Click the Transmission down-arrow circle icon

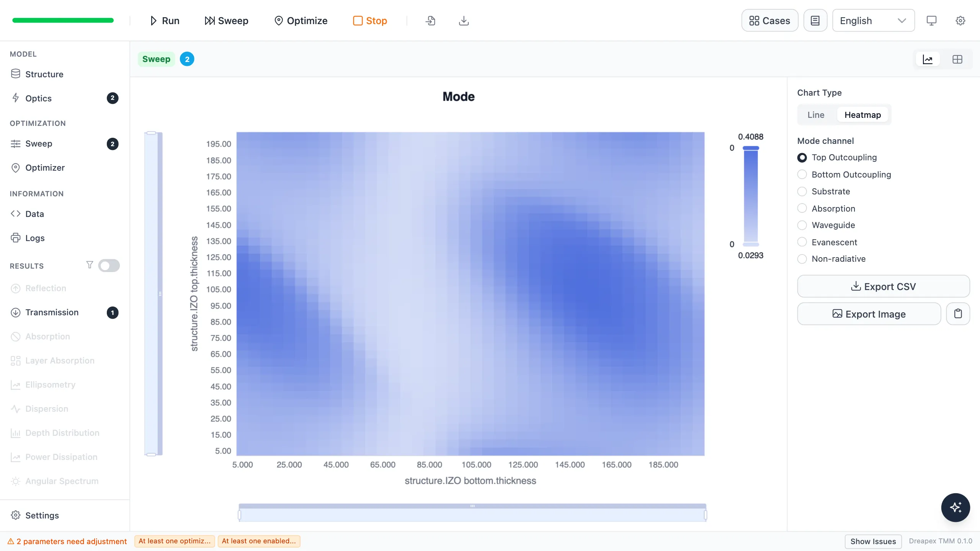click(16, 313)
